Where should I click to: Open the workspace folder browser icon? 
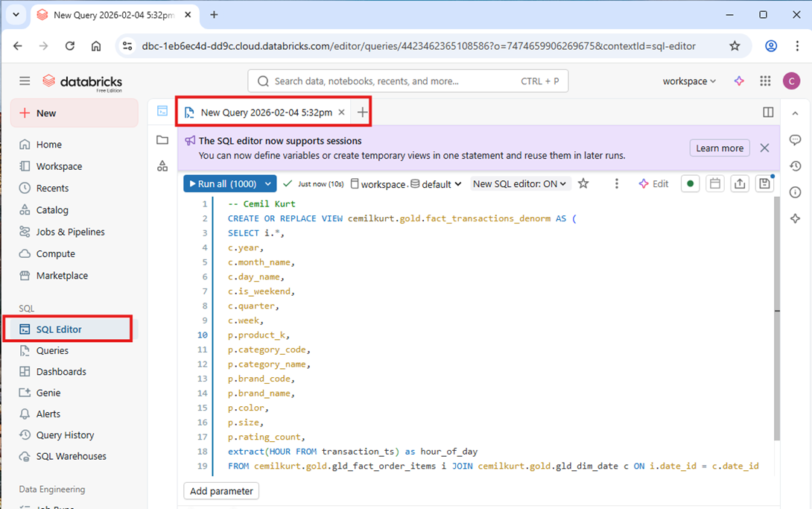coord(162,140)
